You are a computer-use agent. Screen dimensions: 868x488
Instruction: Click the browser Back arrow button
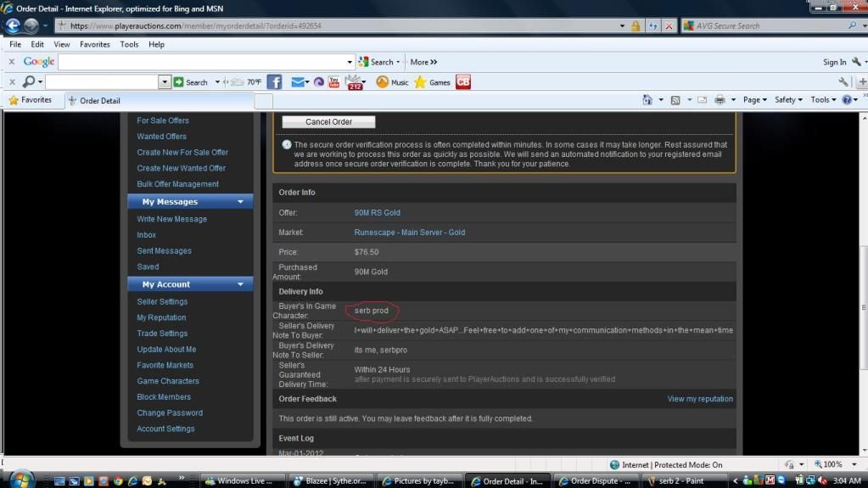coord(13,25)
